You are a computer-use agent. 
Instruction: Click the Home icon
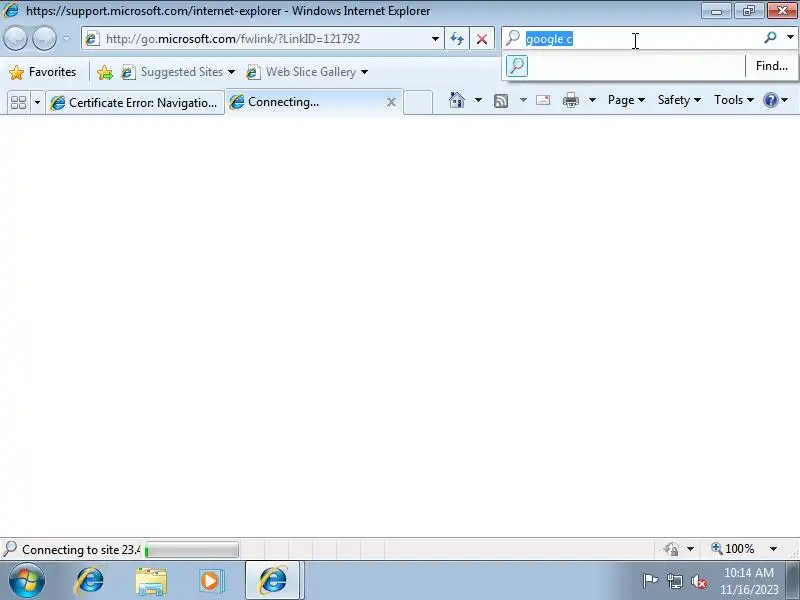[457, 100]
